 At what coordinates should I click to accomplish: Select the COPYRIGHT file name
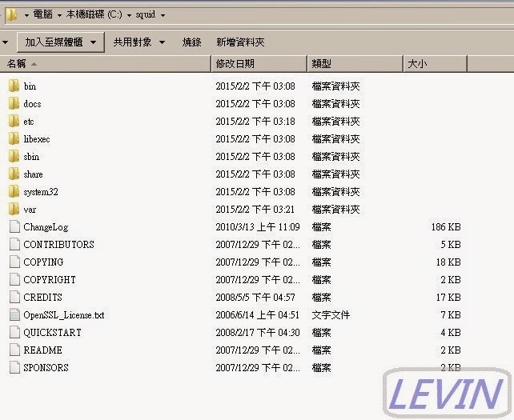point(50,279)
